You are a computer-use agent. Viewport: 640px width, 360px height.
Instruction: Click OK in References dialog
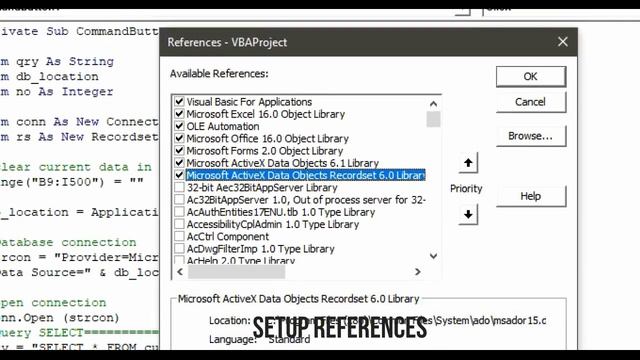tap(531, 76)
